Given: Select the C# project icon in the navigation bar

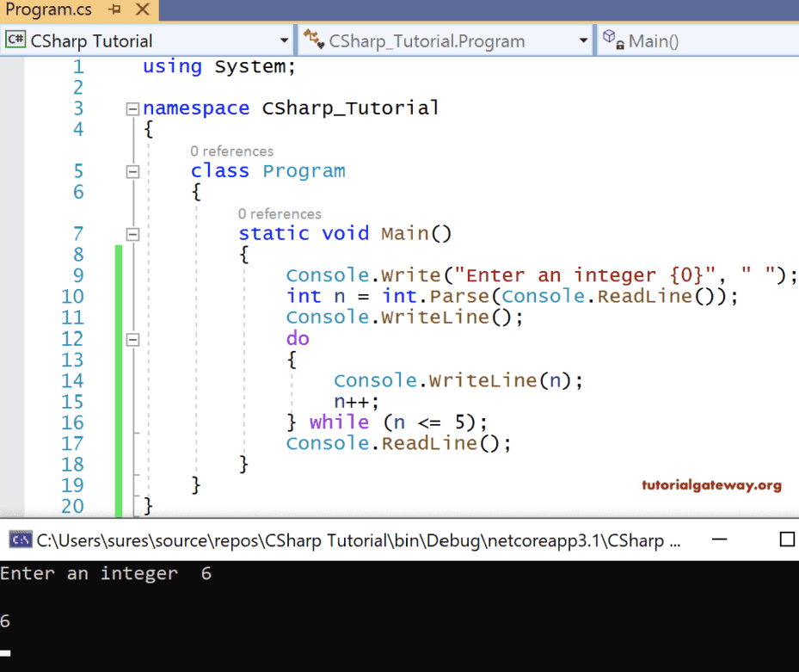Looking at the screenshot, I should (14, 40).
